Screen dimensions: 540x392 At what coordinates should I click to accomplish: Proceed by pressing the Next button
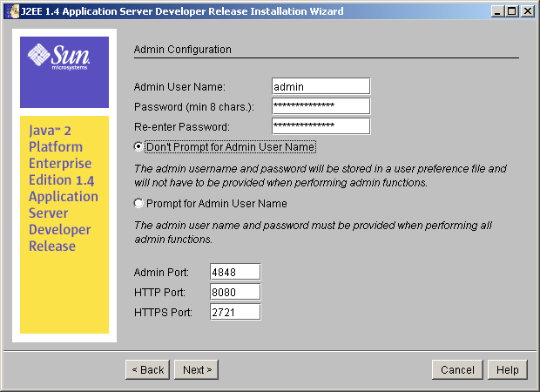point(196,370)
